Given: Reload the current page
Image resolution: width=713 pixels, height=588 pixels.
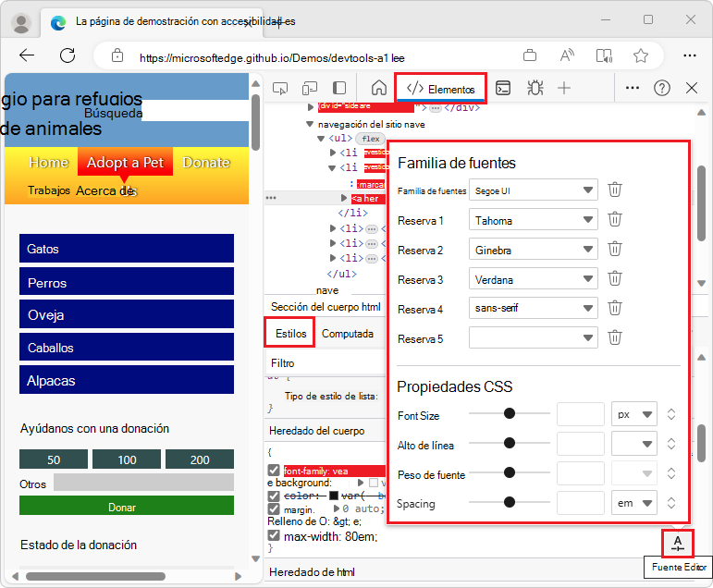Looking at the screenshot, I should click(x=68, y=55).
